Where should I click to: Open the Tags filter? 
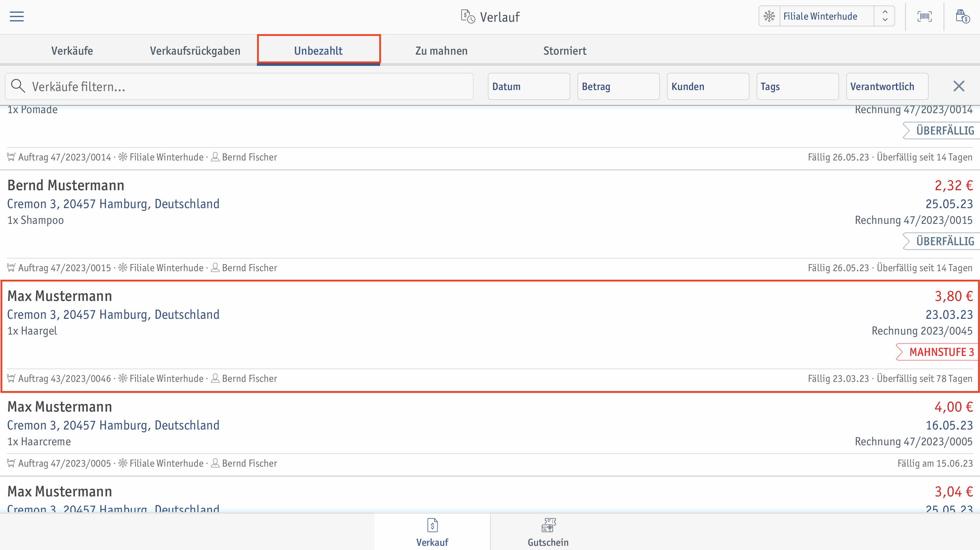798,87
